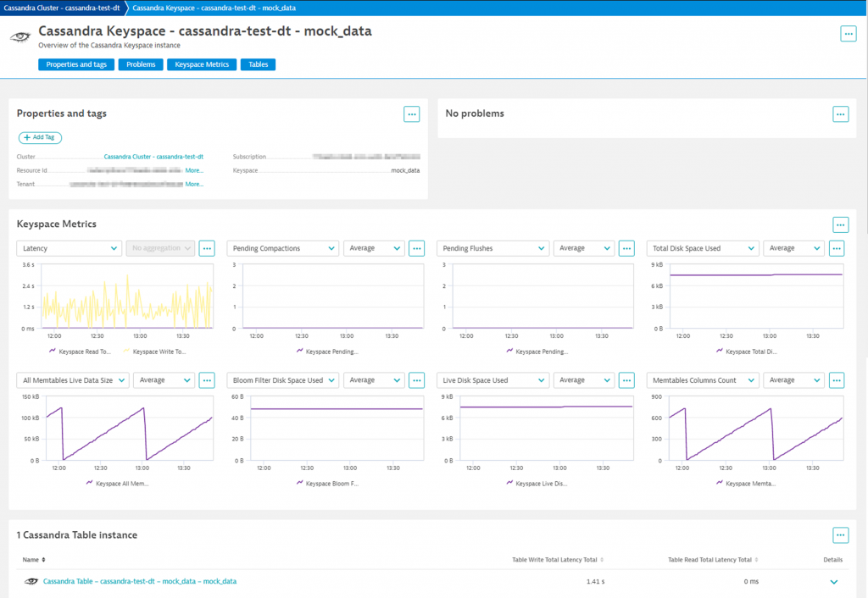Screen dimensions: 868x598
Task: Open the Cassandra Cluster - cassandra-test-dt link
Action: tap(153, 156)
